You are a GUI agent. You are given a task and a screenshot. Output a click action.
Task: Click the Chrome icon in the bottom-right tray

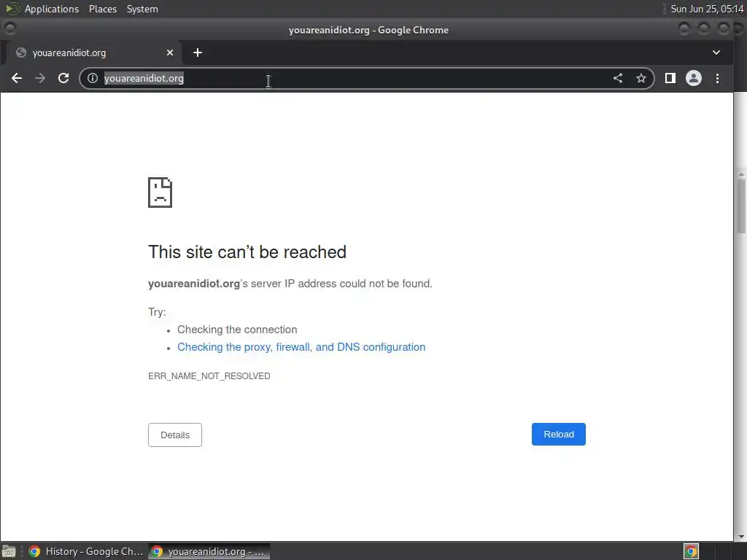tap(691, 551)
